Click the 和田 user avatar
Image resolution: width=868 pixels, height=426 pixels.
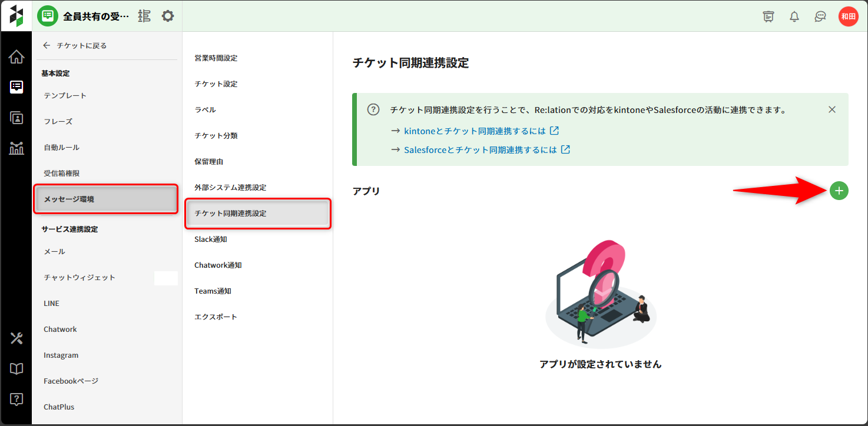coord(848,16)
